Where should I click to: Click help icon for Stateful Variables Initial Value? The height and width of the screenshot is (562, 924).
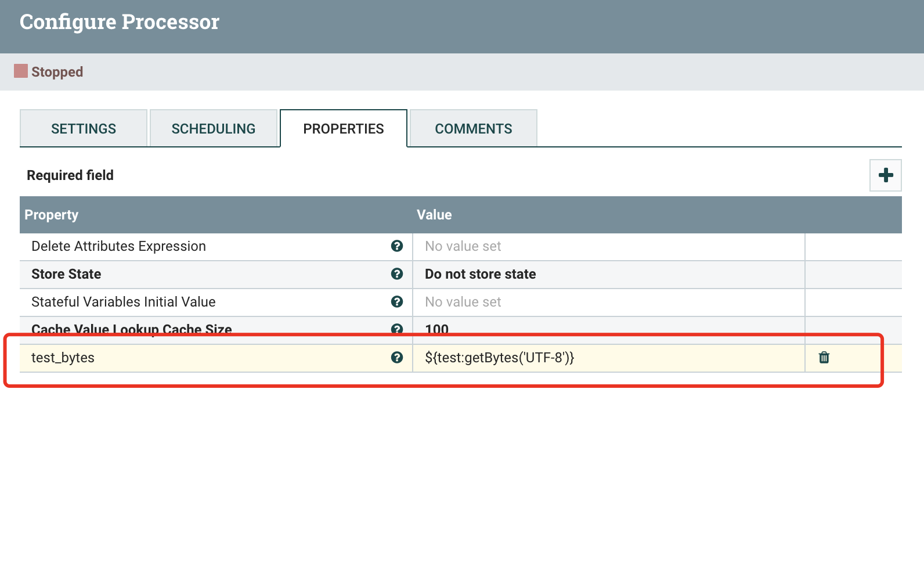tap(397, 302)
